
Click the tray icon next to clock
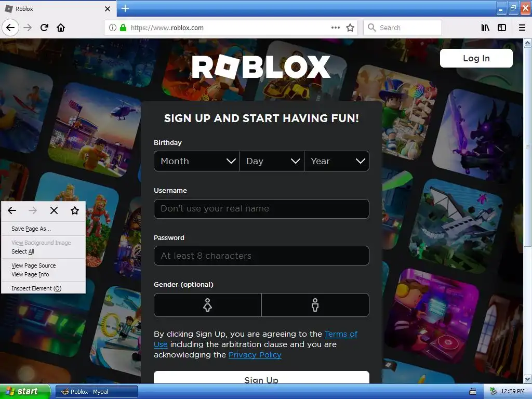point(494,392)
